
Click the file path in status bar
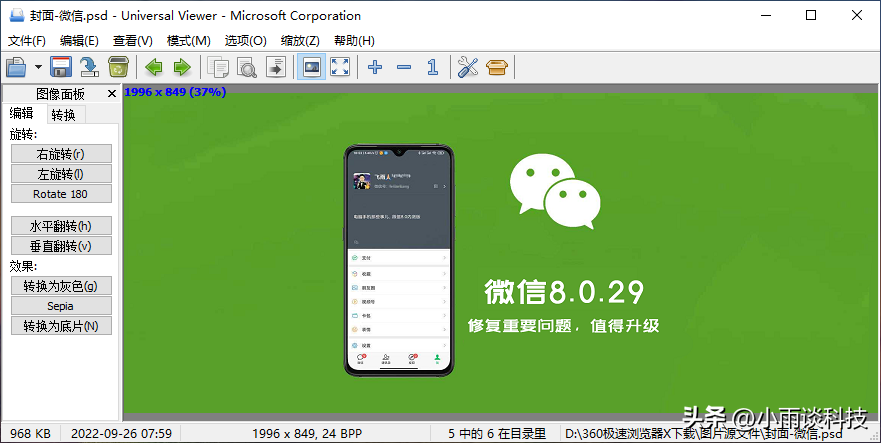click(704, 433)
